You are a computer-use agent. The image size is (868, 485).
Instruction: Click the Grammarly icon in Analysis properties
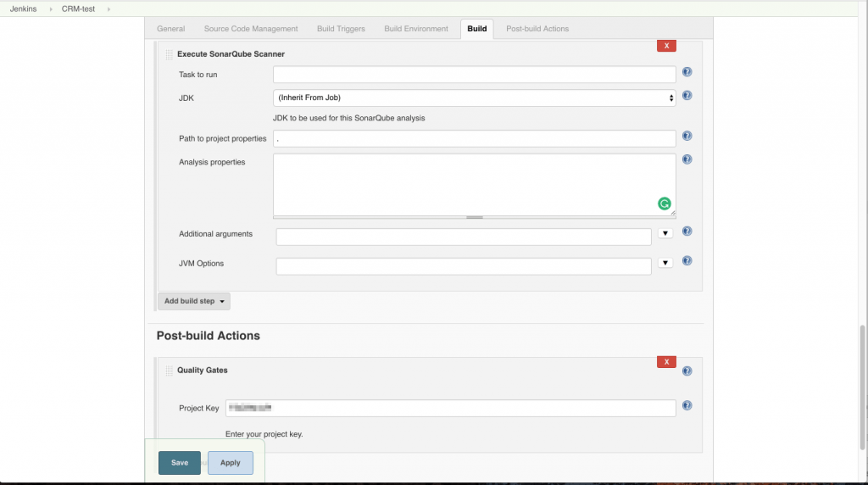[665, 203]
